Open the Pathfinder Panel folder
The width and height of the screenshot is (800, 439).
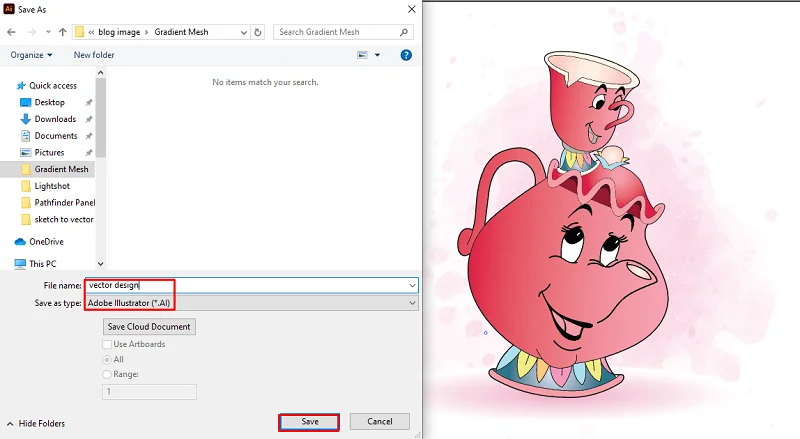[x=65, y=203]
